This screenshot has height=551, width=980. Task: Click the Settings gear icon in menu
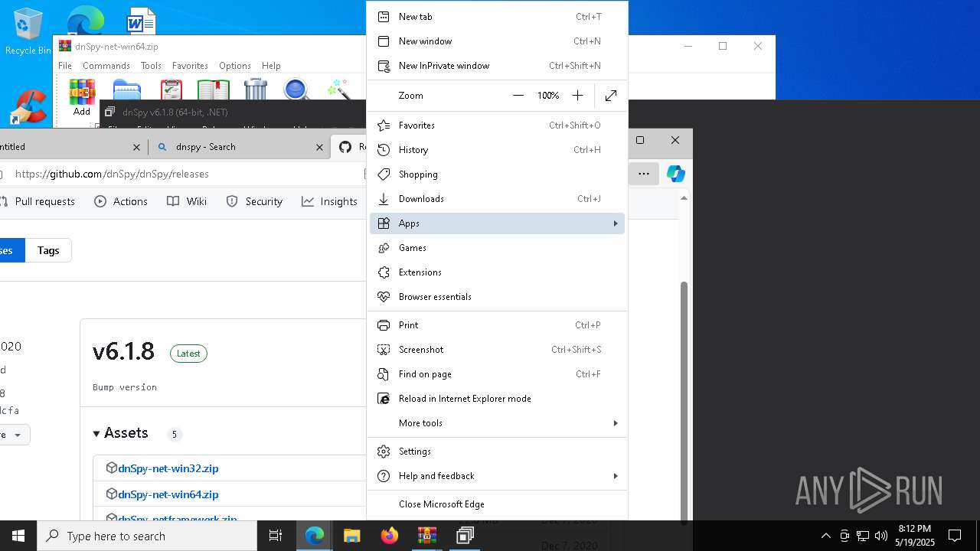tap(384, 452)
